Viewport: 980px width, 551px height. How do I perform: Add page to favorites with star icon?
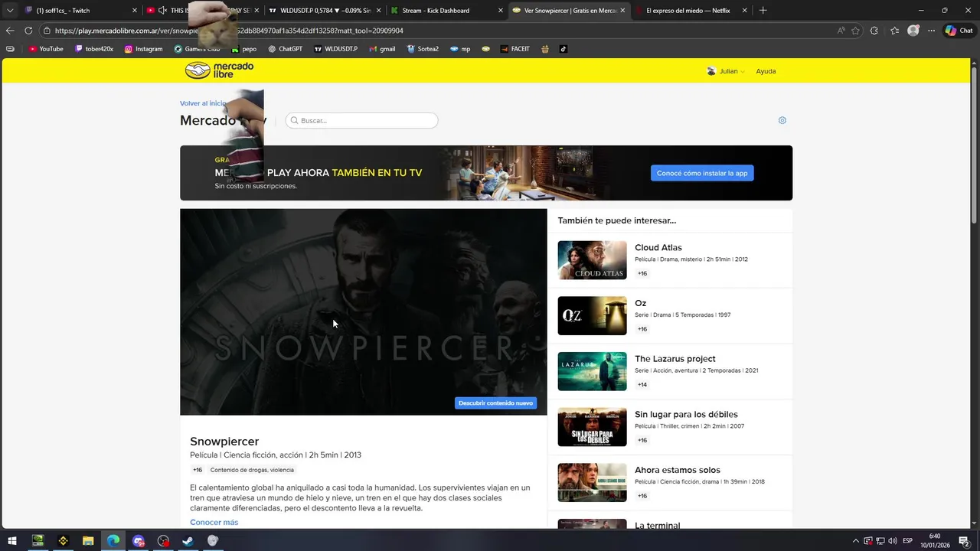855,31
